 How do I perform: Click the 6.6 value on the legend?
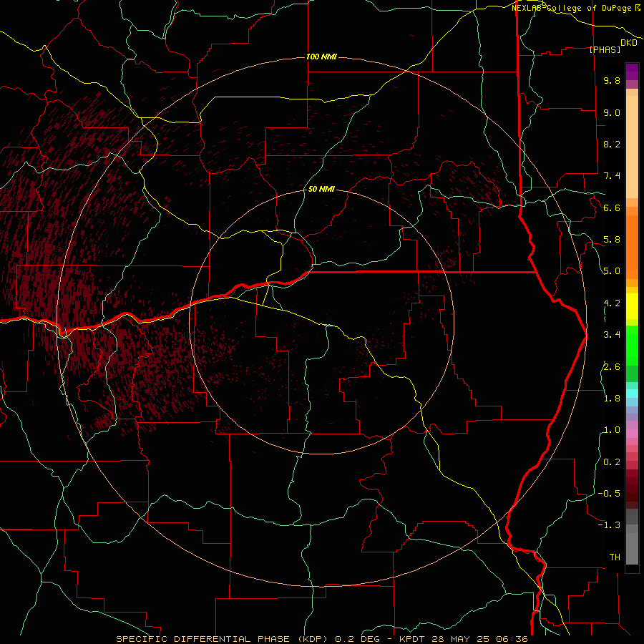pyautogui.click(x=612, y=208)
